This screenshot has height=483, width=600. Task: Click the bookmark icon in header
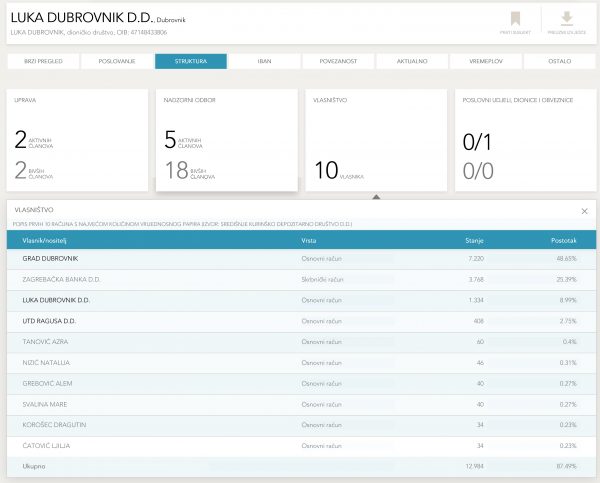click(515, 19)
